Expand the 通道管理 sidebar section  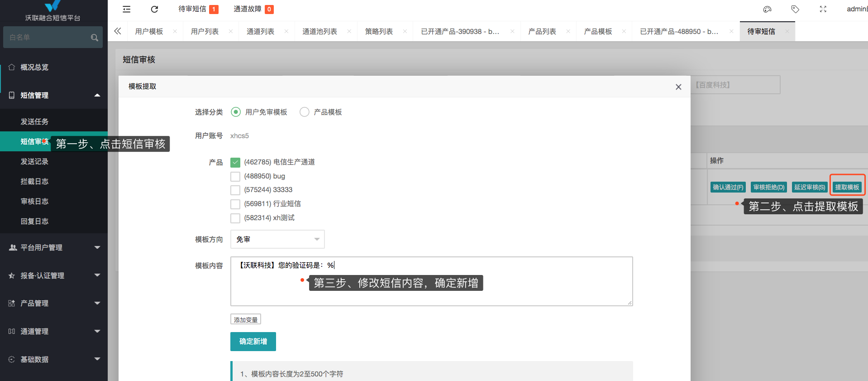pos(54,331)
